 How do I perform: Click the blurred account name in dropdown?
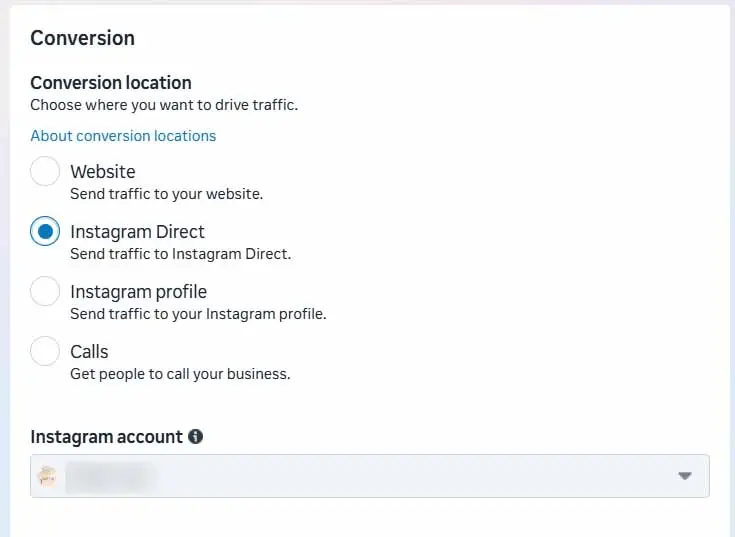coord(110,477)
